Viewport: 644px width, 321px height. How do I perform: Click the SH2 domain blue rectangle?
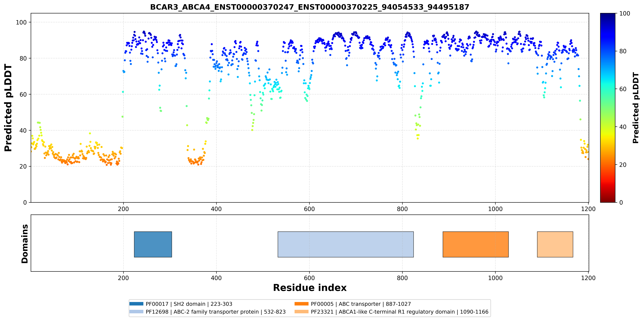(x=153, y=244)
